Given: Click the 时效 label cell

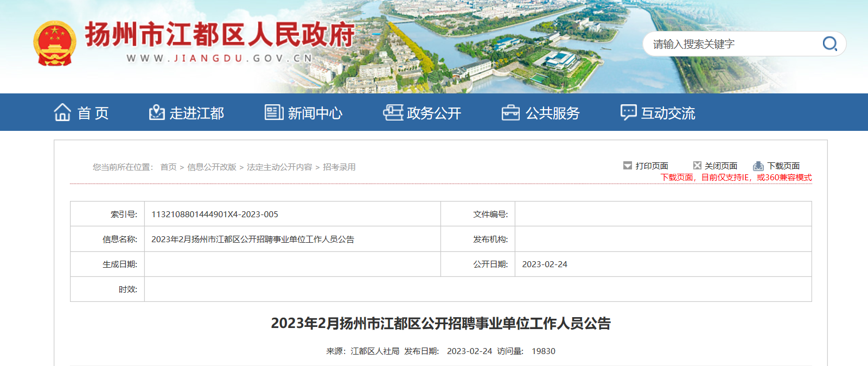Looking at the screenshot, I should [107, 289].
